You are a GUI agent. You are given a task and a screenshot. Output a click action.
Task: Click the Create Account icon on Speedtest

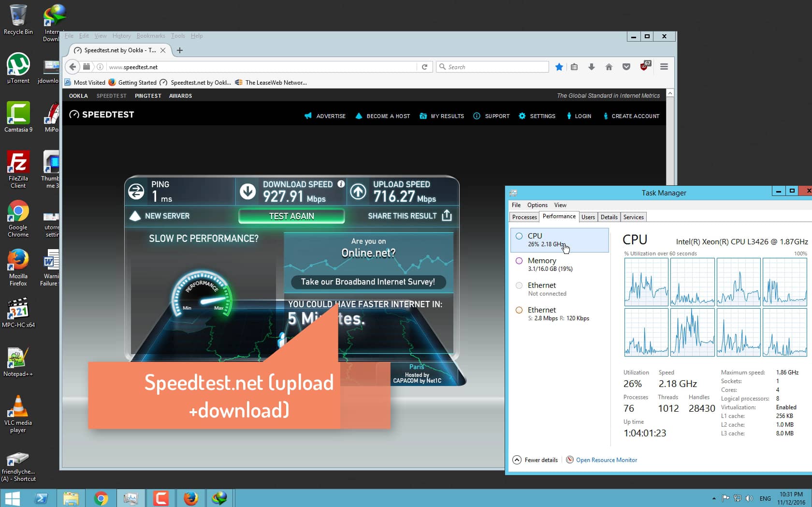tap(606, 116)
